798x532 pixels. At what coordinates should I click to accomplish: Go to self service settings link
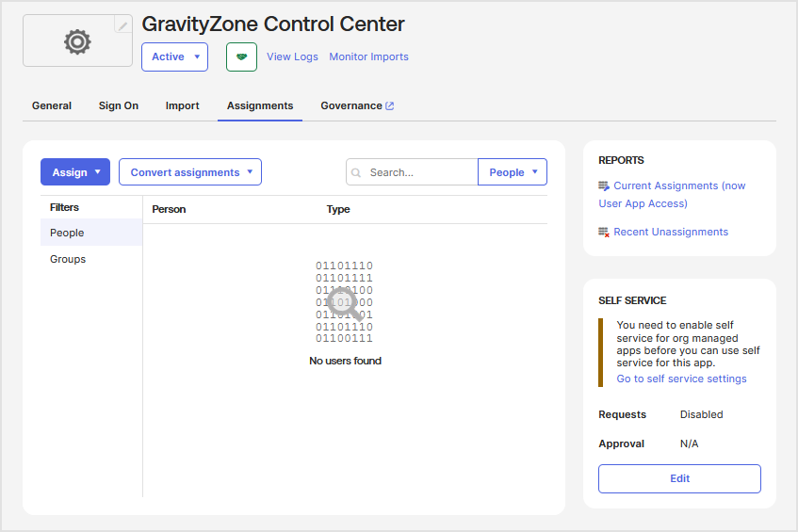681,379
